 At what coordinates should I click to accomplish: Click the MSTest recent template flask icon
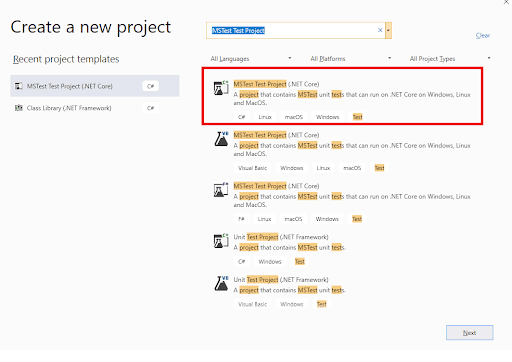tap(19, 86)
